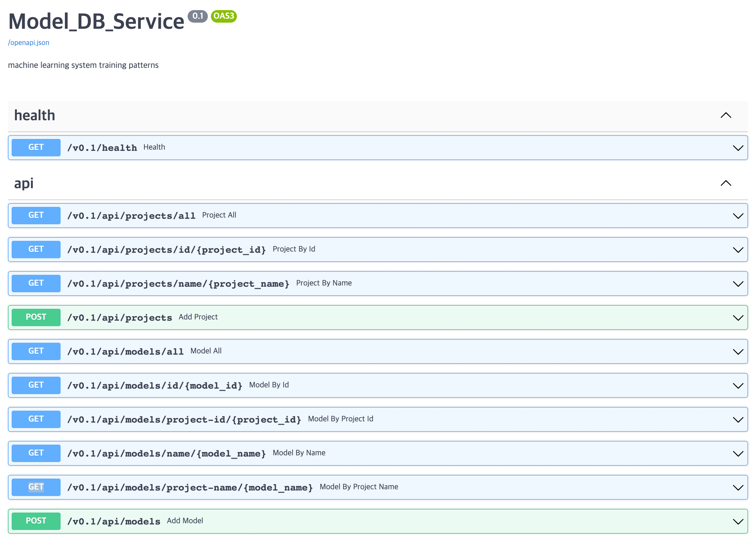The width and height of the screenshot is (756, 541).
Task: Click the api tag heading
Action: point(24,183)
